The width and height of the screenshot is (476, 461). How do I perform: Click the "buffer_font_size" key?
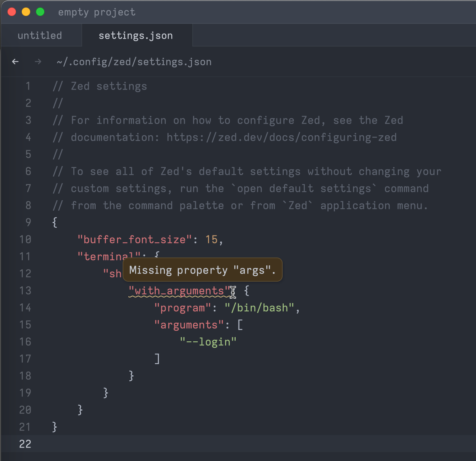pyautogui.click(x=135, y=240)
